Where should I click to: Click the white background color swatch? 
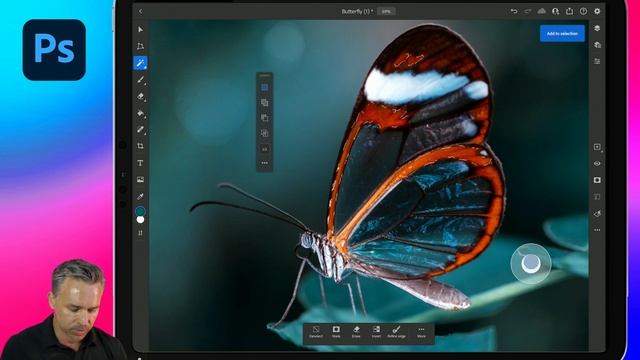click(x=140, y=220)
